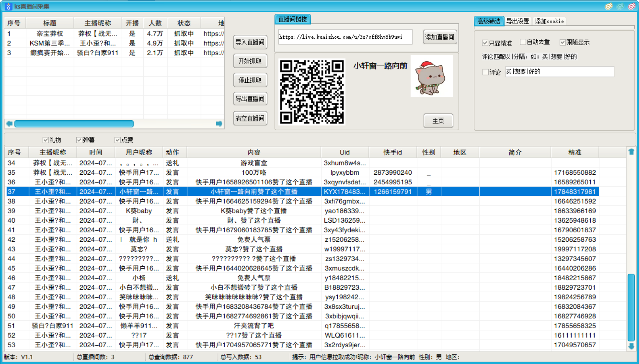
Task: Click the highlighted row 37 content cell
Action: coord(254,192)
